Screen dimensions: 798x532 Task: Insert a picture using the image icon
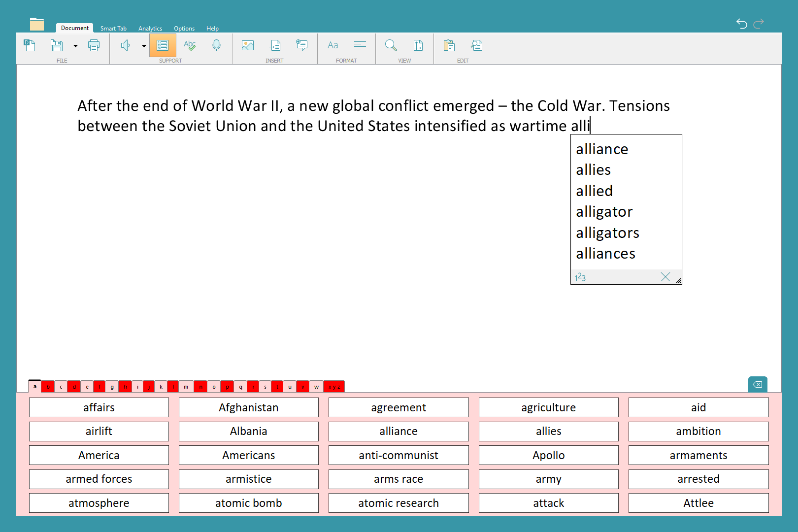pyautogui.click(x=248, y=46)
